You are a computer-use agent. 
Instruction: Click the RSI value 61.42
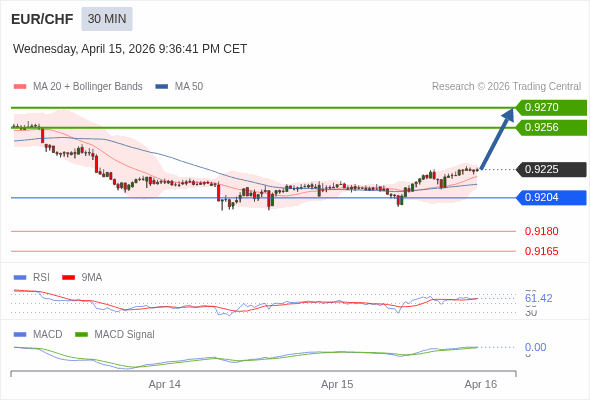pyautogui.click(x=538, y=298)
